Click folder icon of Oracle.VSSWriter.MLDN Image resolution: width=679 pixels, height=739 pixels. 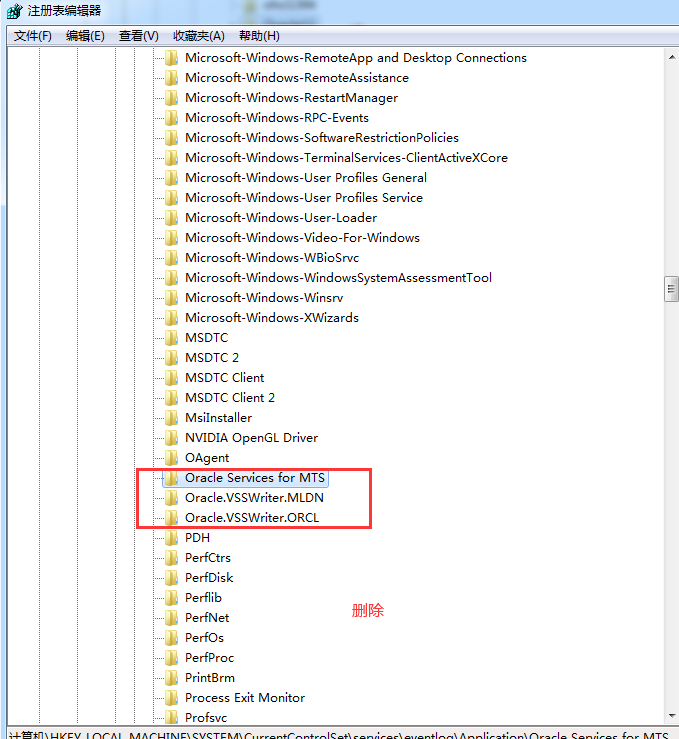pyautogui.click(x=172, y=498)
